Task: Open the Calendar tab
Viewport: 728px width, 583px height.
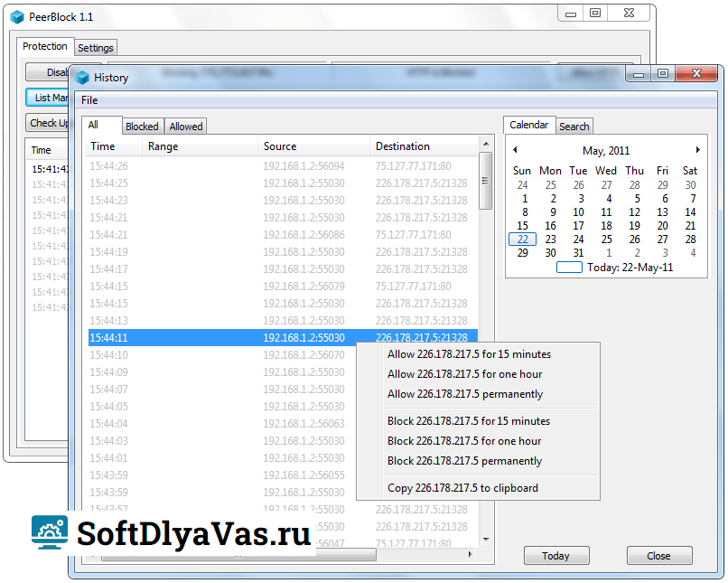Action: [528, 125]
